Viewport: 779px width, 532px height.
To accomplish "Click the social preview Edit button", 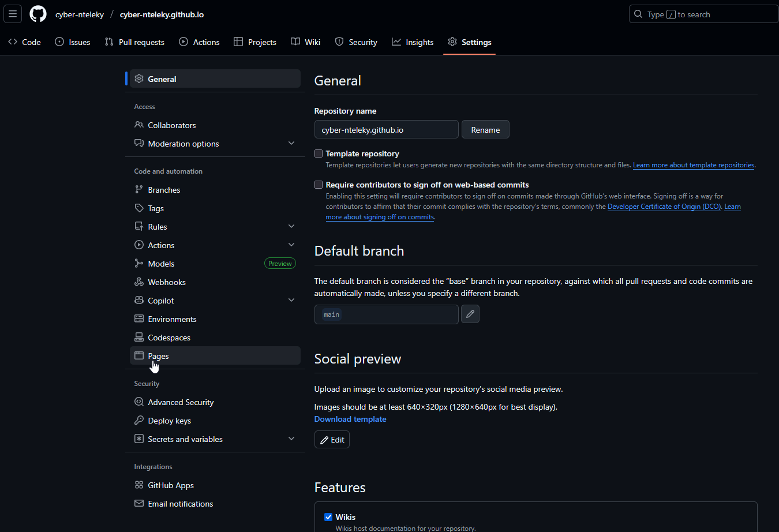I will (332, 440).
